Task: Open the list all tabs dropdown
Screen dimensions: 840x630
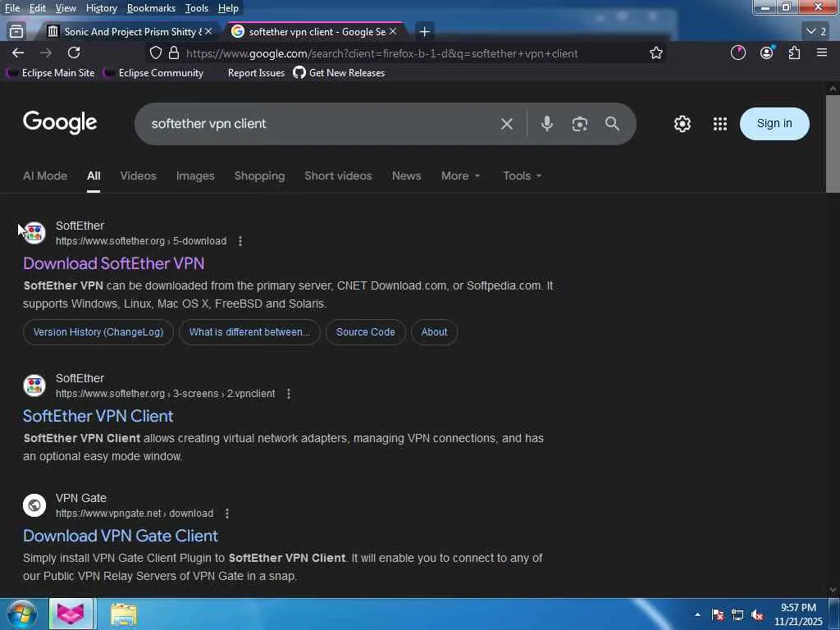Action: [816, 32]
